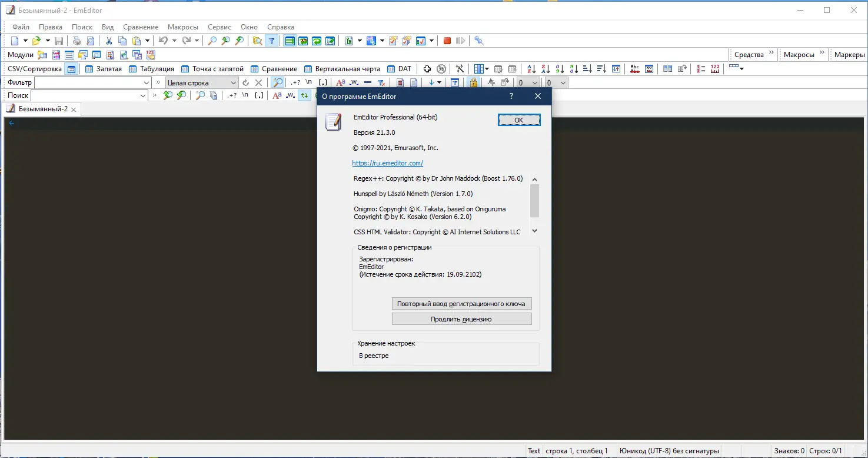Expand the paste options arrow
Image resolution: width=868 pixels, height=458 pixels.
click(147, 40)
